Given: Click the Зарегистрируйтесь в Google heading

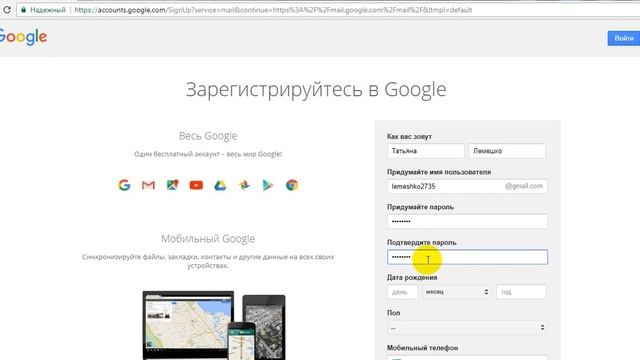Looking at the screenshot, I should [x=316, y=90].
